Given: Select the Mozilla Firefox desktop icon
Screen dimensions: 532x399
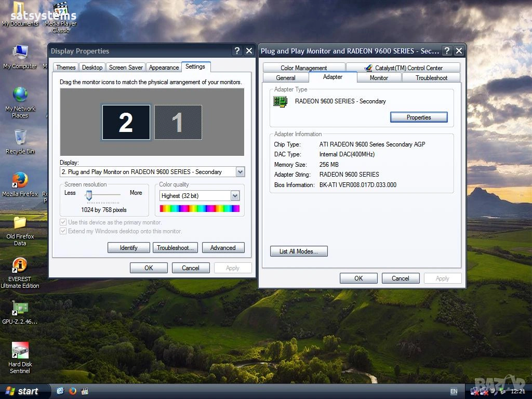Looking at the screenshot, I should tap(20, 180).
